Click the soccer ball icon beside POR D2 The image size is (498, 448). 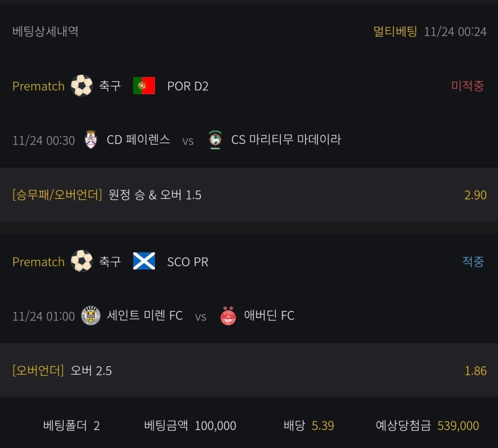pyautogui.click(x=82, y=86)
